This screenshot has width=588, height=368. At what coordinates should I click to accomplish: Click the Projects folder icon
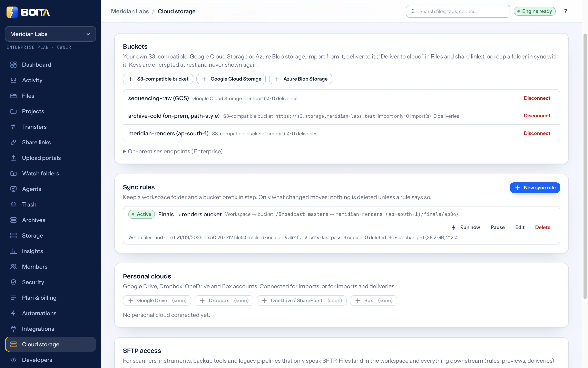point(13,111)
